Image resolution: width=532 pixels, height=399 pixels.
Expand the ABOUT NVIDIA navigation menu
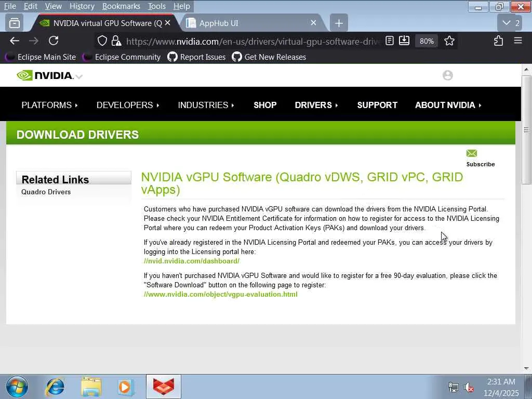448,105
